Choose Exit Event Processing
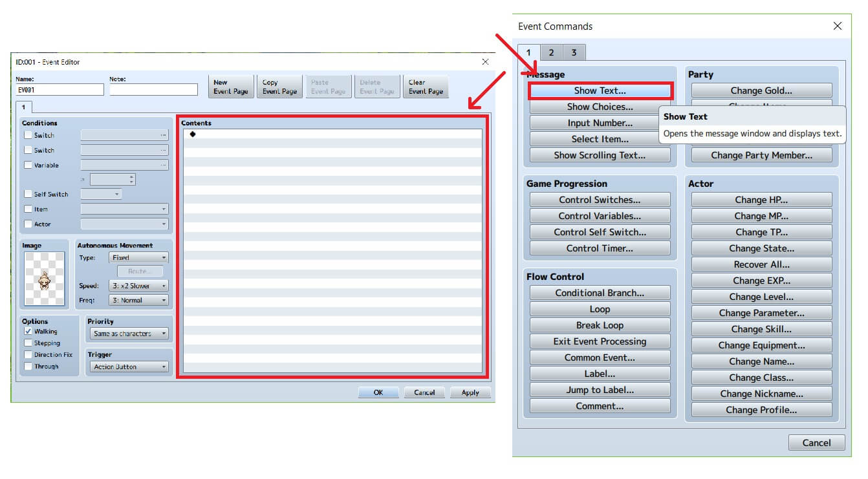 coord(600,341)
